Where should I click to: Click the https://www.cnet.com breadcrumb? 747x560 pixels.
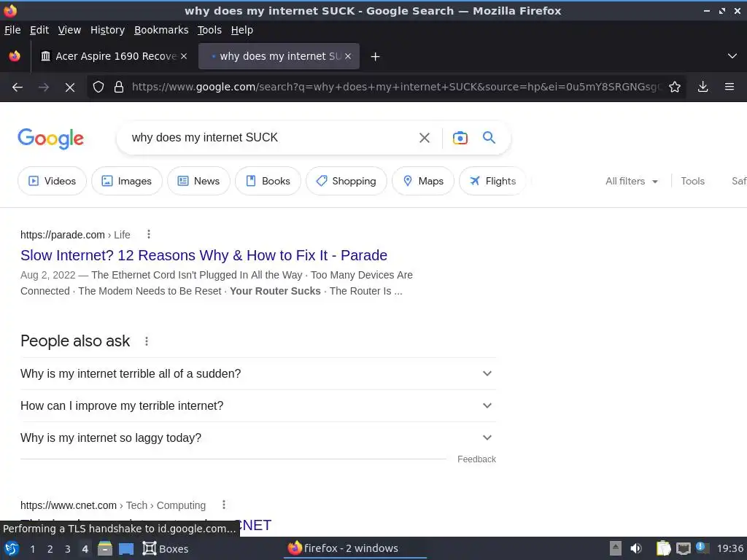point(69,505)
